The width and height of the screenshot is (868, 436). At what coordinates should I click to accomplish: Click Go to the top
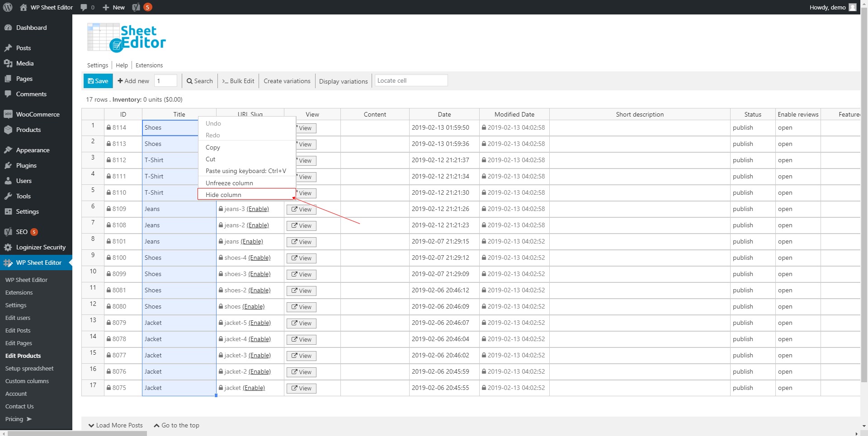(177, 425)
